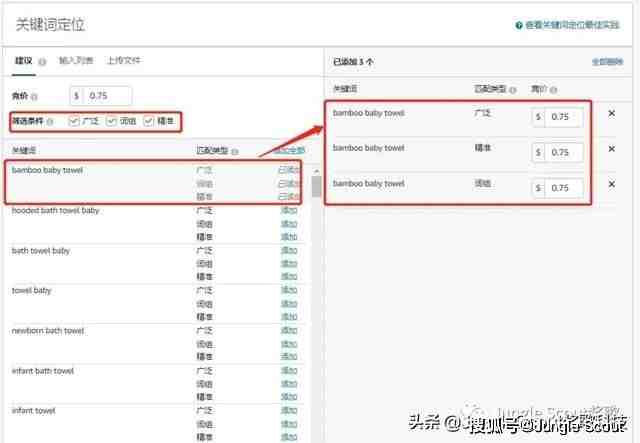Image resolution: width=640 pixels, height=443 pixels.
Task: Switch to the 上传文件 tab
Action: [x=124, y=61]
